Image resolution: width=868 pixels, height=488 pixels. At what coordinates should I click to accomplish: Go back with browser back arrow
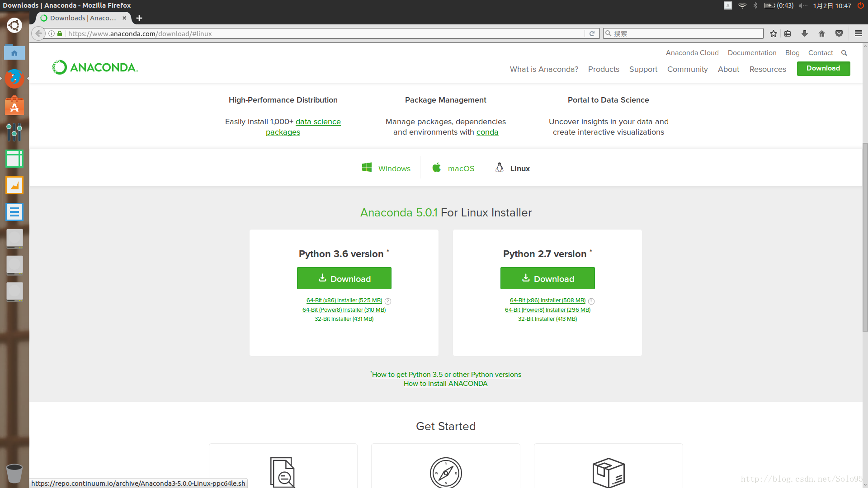38,33
